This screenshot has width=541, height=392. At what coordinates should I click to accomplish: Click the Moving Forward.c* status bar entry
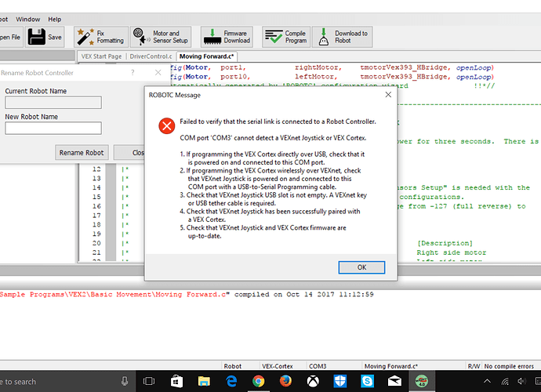[x=391, y=366]
